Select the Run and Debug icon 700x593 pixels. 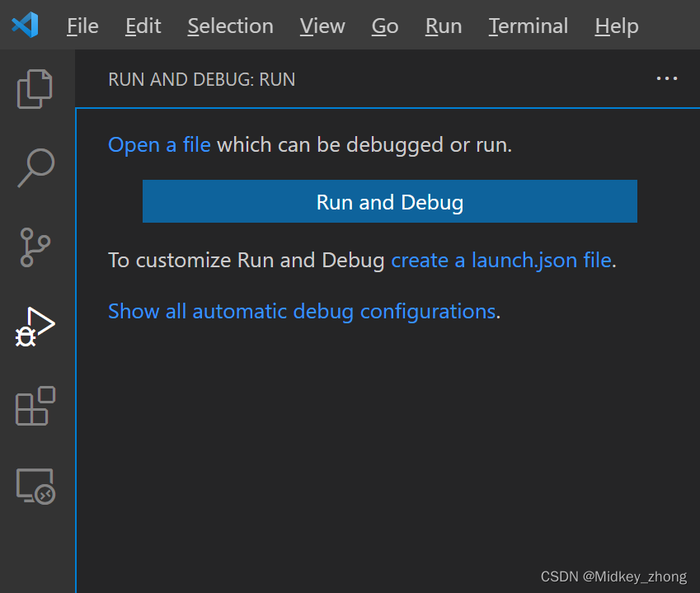click(x=35, y=326)
